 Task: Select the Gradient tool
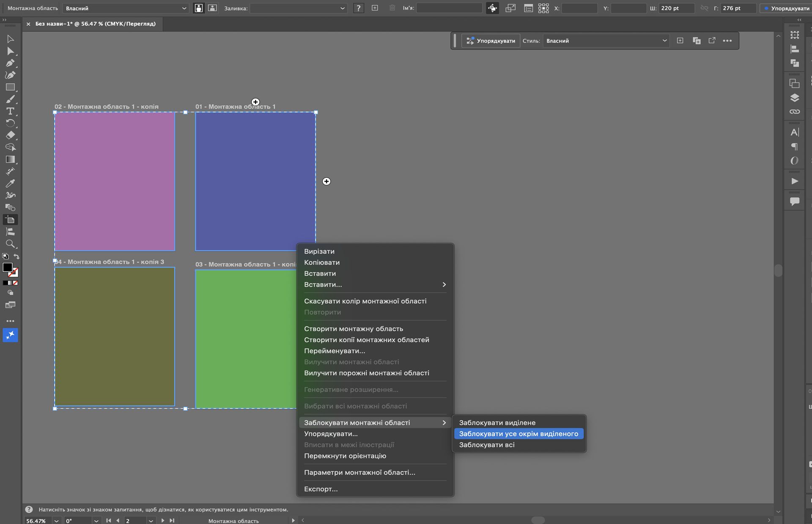pyautogui.click(x=10, y=159)
